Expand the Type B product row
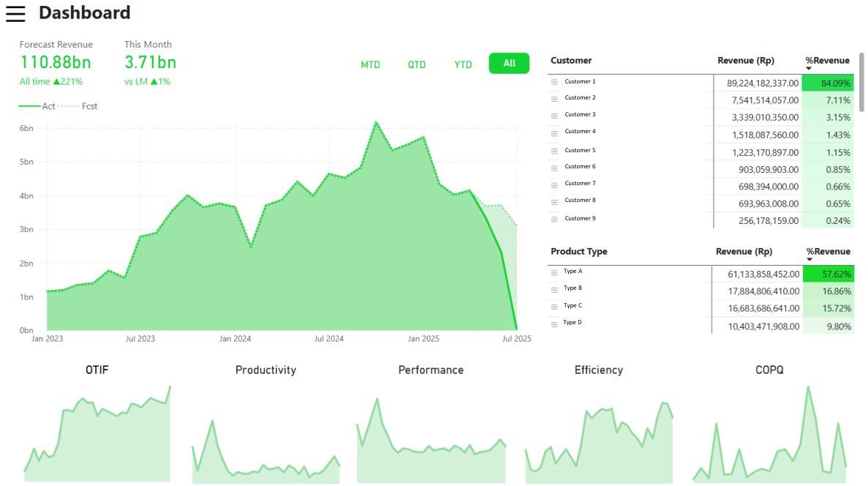Viewport: 868px width, 486px height. (x=554, y=290)
